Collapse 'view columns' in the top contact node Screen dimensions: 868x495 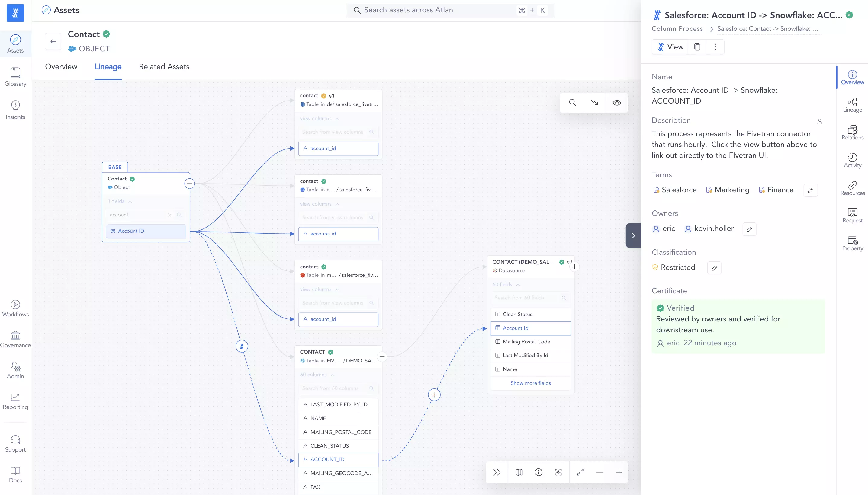[x=319, y=119]
